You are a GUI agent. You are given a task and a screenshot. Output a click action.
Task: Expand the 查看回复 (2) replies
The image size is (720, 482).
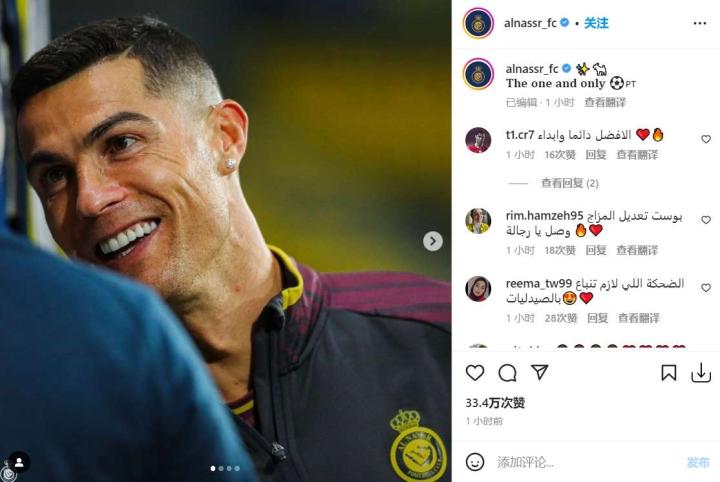pyautogui.click(x=569, y=183)
